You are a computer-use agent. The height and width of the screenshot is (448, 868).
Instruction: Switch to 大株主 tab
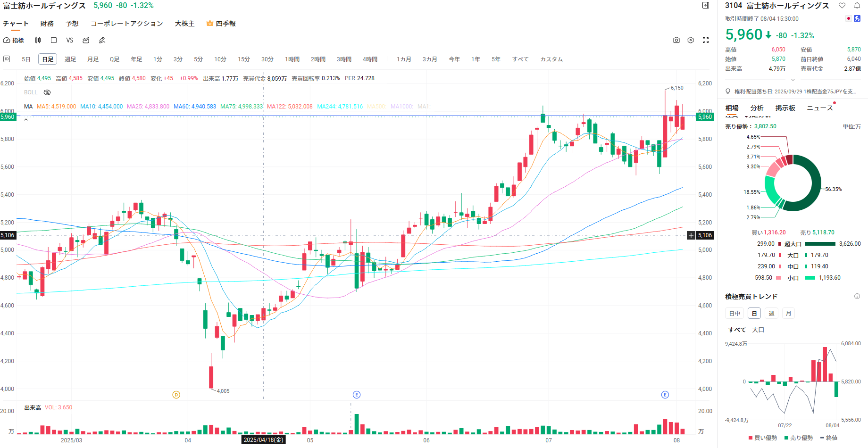(184, 23)
